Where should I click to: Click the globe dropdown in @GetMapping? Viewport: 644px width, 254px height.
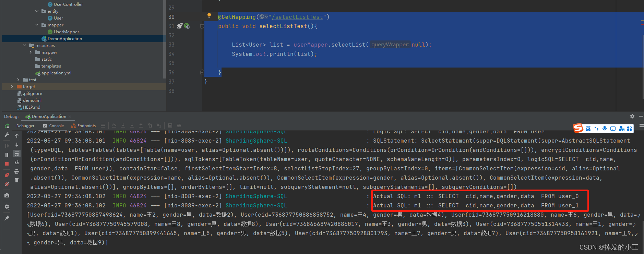point(264,17)
